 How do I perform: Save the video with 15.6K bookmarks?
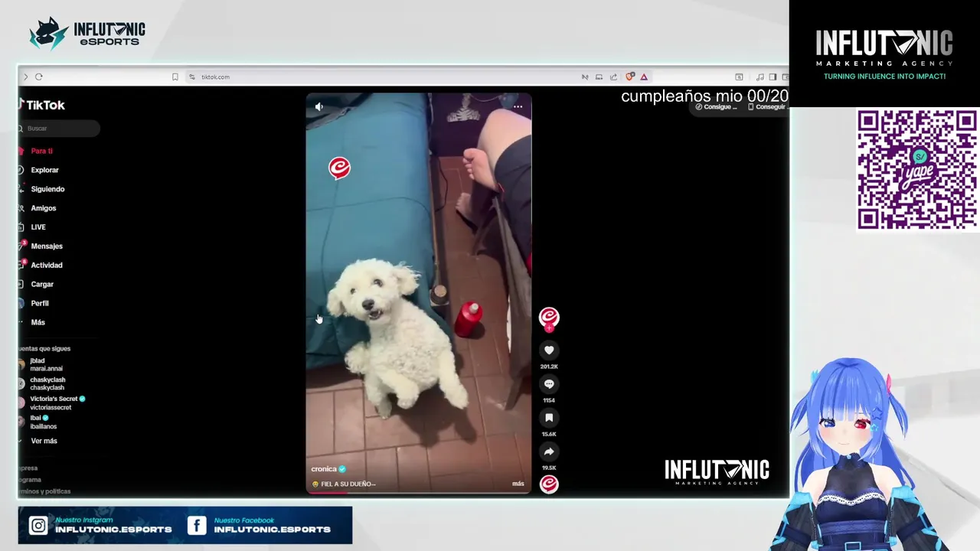549,418
